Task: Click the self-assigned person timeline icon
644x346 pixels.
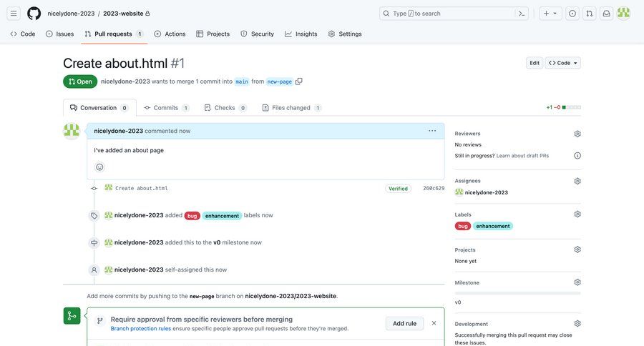Action: click(x=94, y=270)
